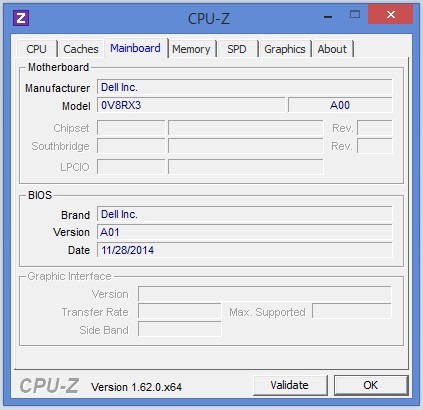Open the SPD tab
This screenshot has width=423, height=410.
tap(237, 49)
